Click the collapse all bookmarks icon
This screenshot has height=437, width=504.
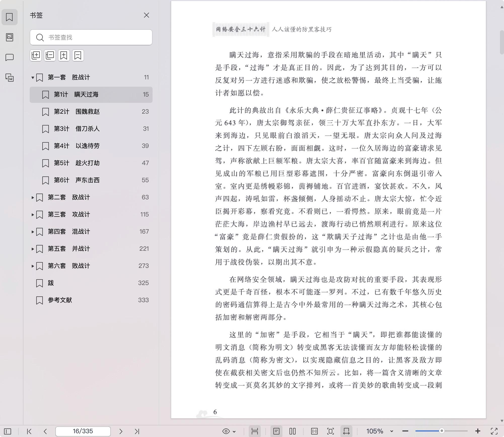(50, 55)
